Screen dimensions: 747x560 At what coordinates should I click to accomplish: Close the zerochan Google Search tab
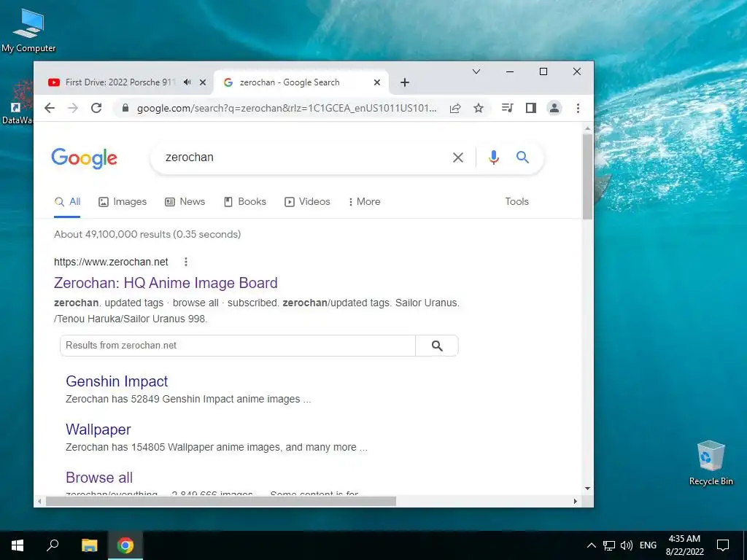click(377, 82)
